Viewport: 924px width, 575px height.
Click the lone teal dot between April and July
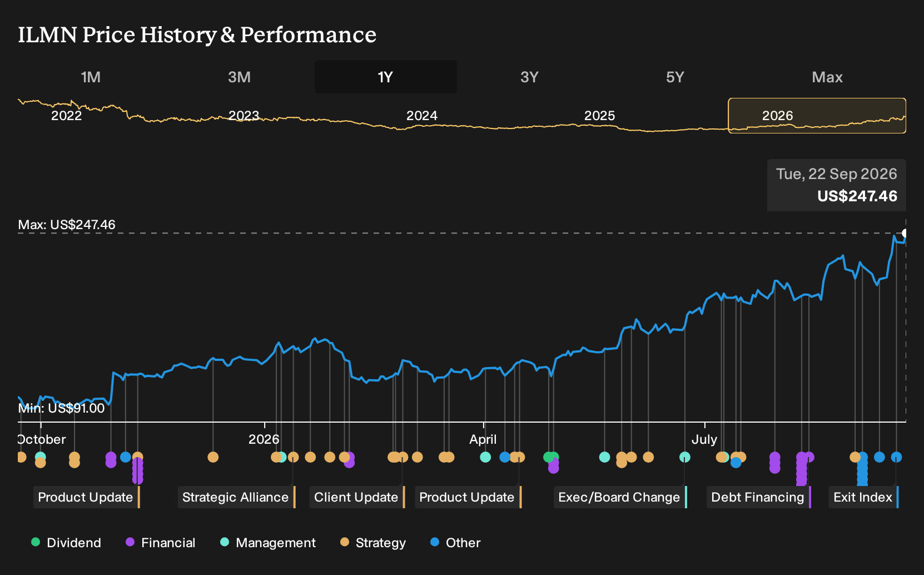click(x=605, y=457)
